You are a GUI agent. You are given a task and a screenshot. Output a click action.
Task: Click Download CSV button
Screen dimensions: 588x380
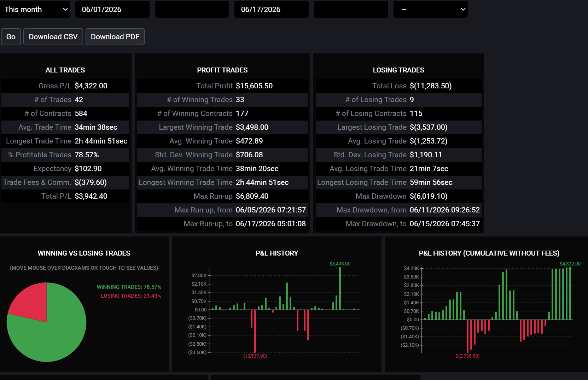(x=53, y=37)
